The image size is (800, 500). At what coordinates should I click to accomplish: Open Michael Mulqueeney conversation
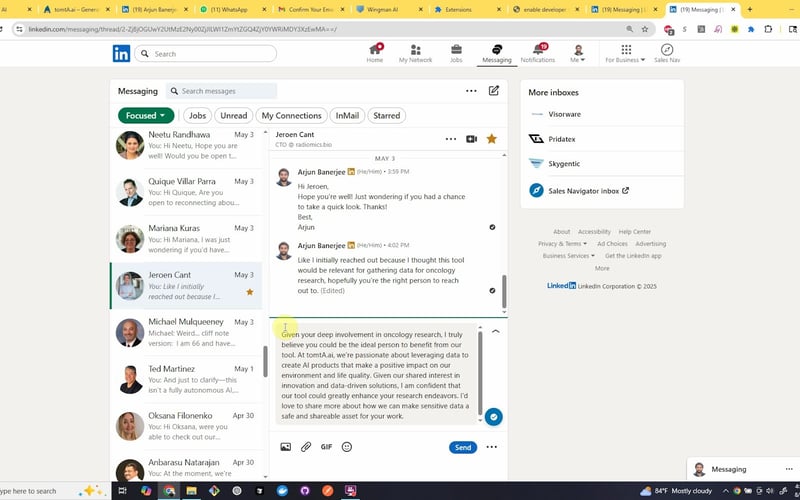tap(186, 333)
